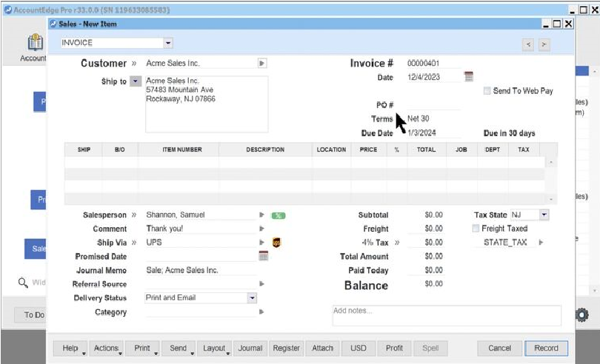Click the Journal button

point(250,348)
